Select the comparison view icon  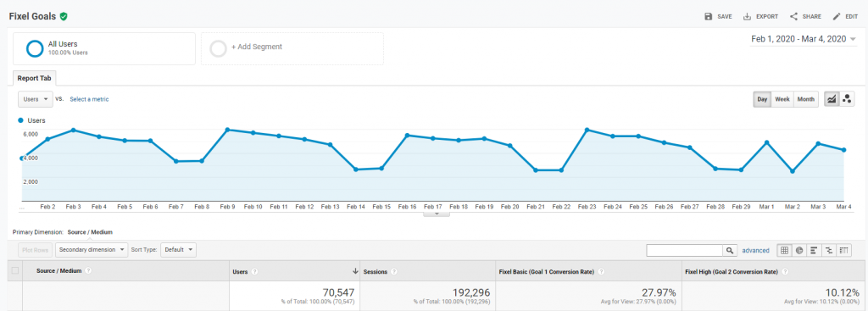pyautogui.click(x=829, y=250)
